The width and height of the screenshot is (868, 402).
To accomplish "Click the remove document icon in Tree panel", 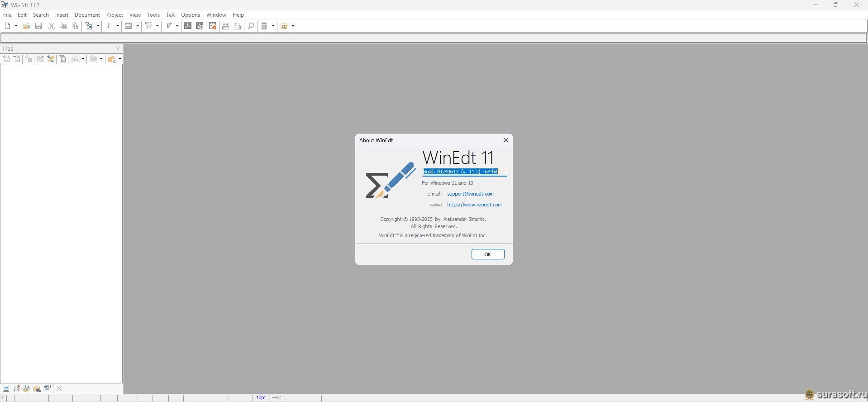I will coord(17,59).
